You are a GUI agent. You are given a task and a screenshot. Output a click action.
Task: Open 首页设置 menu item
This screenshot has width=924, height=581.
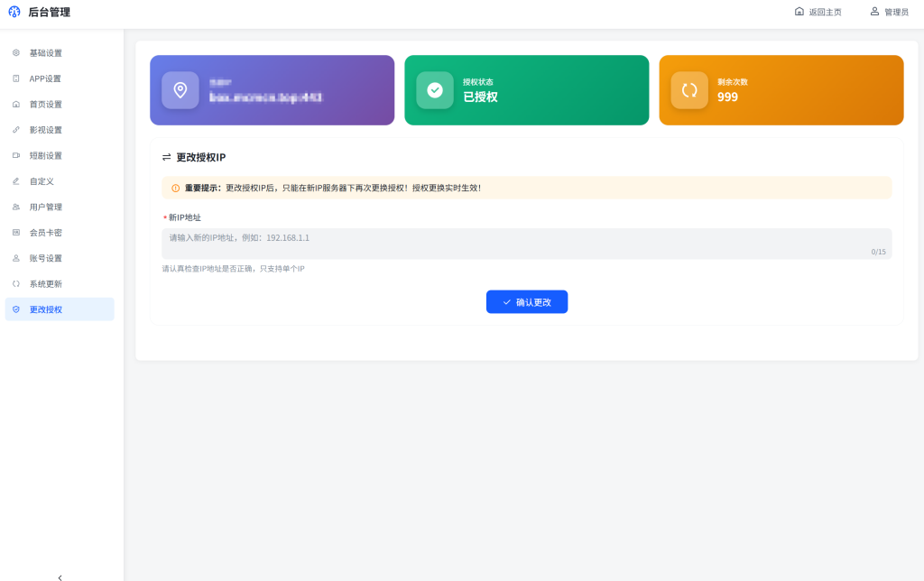(60, 105)
